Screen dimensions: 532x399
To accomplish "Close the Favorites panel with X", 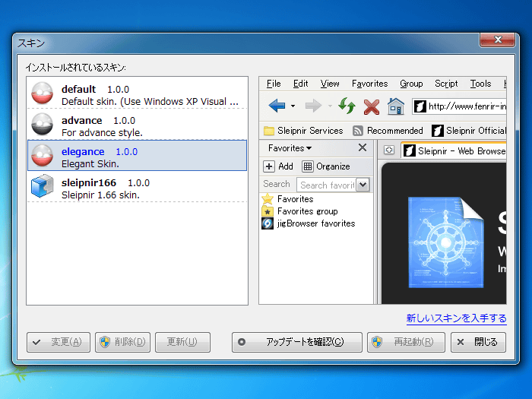I will click(x=363, y=147).
